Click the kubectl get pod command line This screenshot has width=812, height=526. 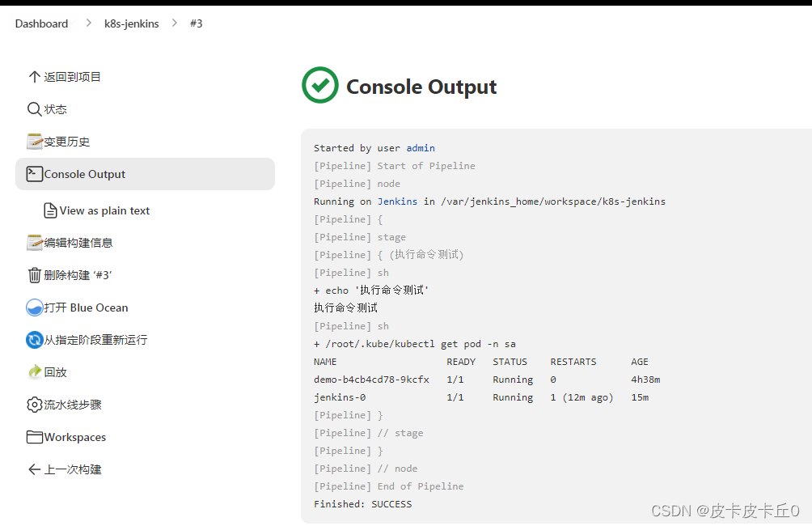(415, 344)
